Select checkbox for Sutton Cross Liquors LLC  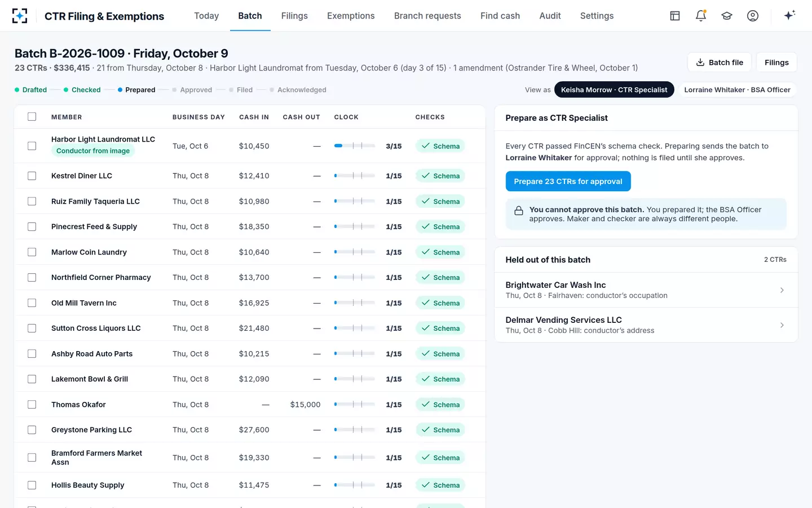point(32,329)
